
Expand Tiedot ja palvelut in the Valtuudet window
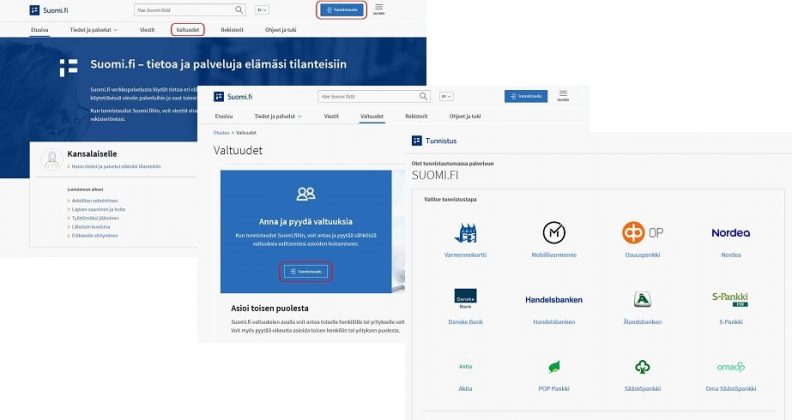(x=278, y=116)
